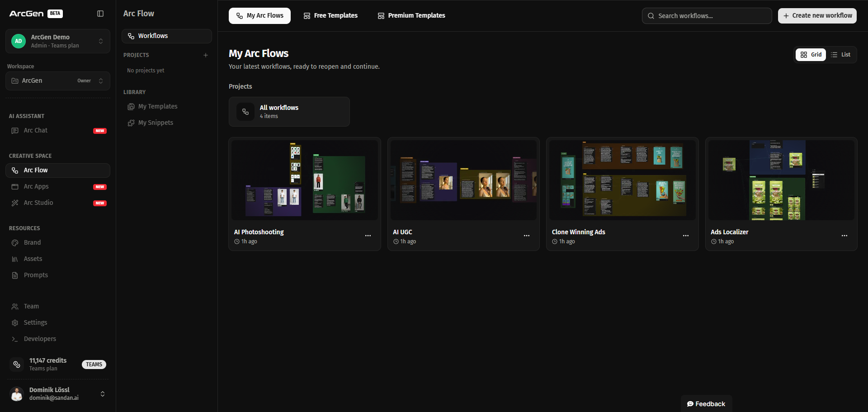Open the Assets library
Image resolution: width=868 pixels, height=412 pixels.
pos(58,259)
